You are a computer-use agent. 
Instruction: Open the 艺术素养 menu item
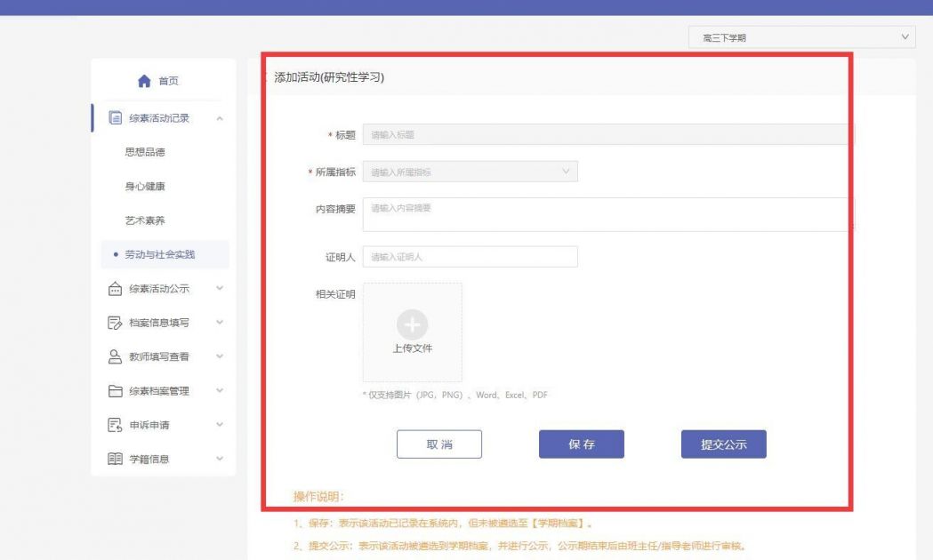click(146, 220)
